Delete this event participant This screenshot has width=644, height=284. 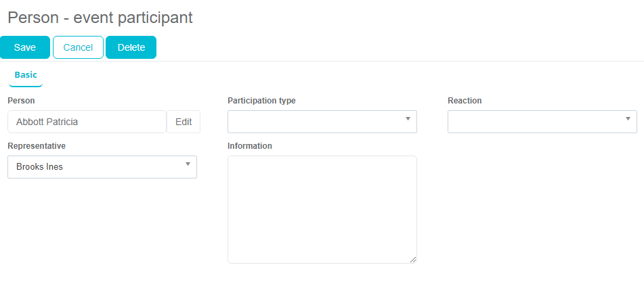[131, 47]
